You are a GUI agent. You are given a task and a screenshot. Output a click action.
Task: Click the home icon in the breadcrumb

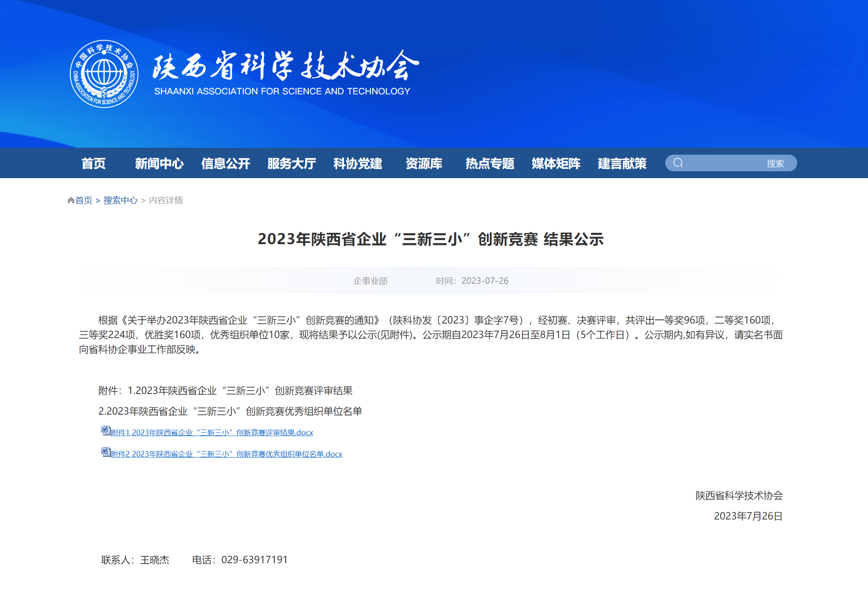[70, 200]
